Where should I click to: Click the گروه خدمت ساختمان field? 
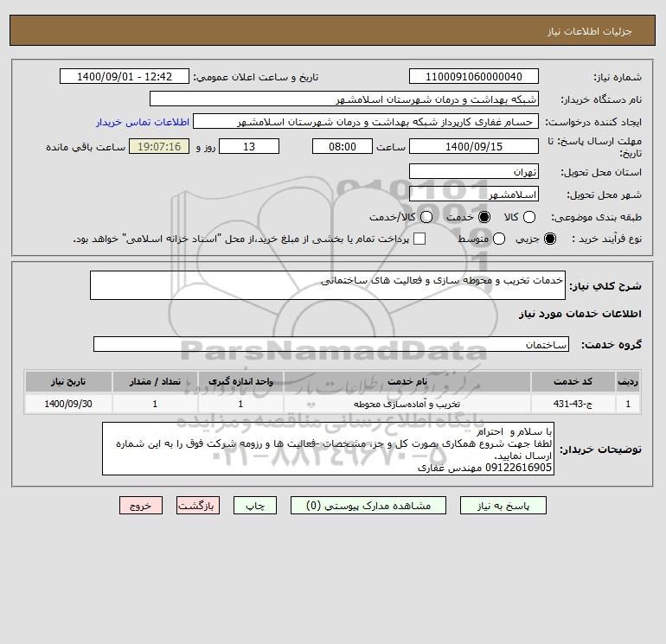coord(331,344)
